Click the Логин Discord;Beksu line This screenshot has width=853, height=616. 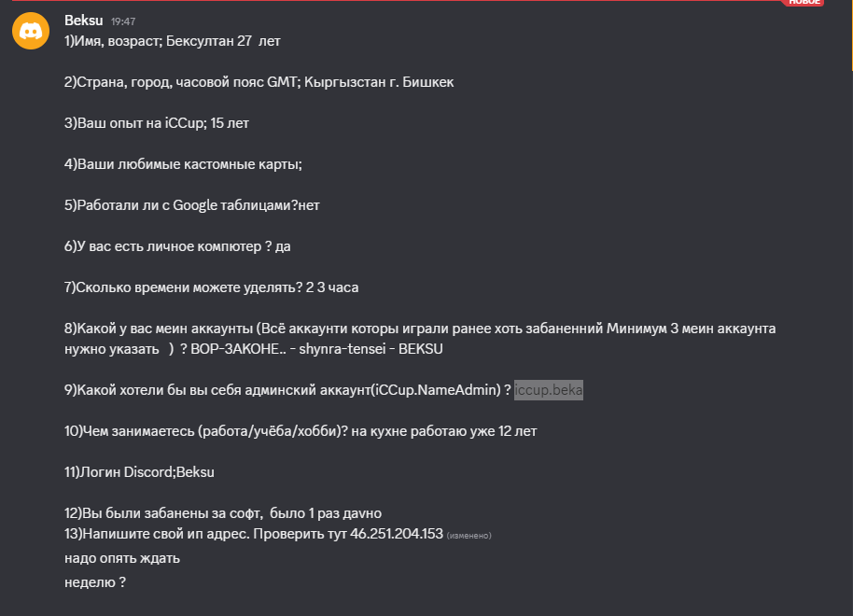(139, 472)
